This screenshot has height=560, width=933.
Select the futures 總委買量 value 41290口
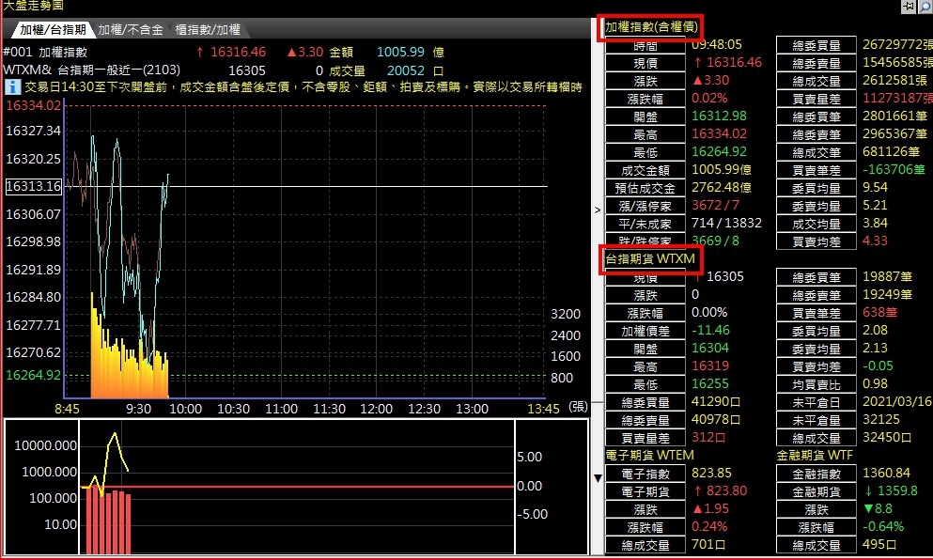pyautogui.click(x=716, y=402)
